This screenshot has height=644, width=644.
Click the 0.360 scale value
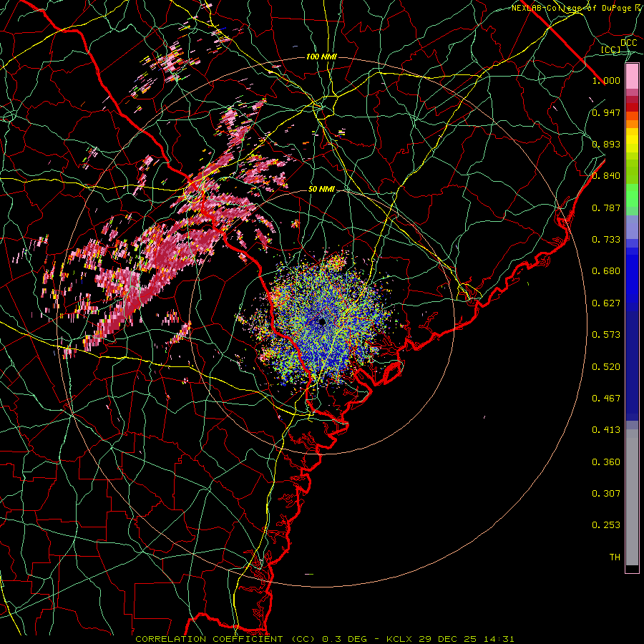coord(606,462)
